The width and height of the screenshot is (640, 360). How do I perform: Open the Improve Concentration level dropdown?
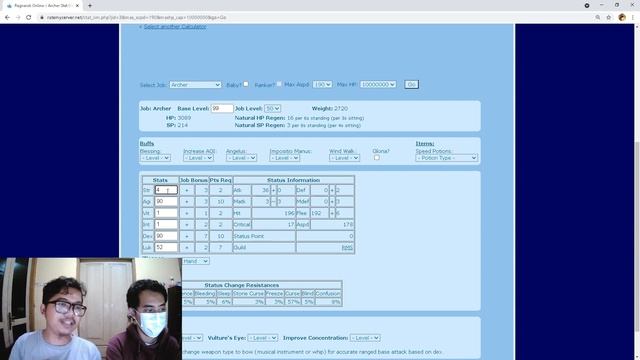coord(365,338)
